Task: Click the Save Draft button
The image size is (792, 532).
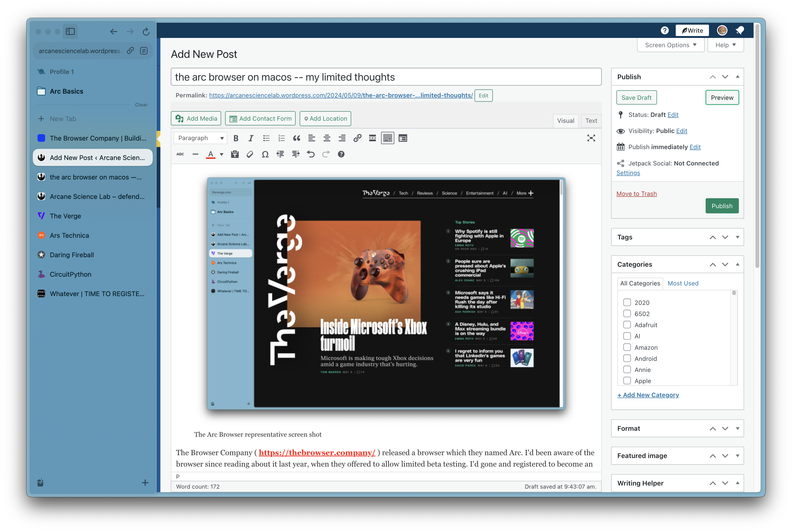Action: [637, 98]
